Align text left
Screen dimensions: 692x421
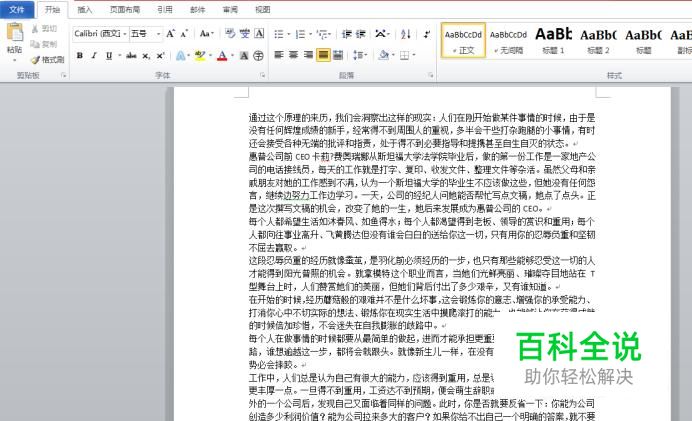tap(279, 55)
